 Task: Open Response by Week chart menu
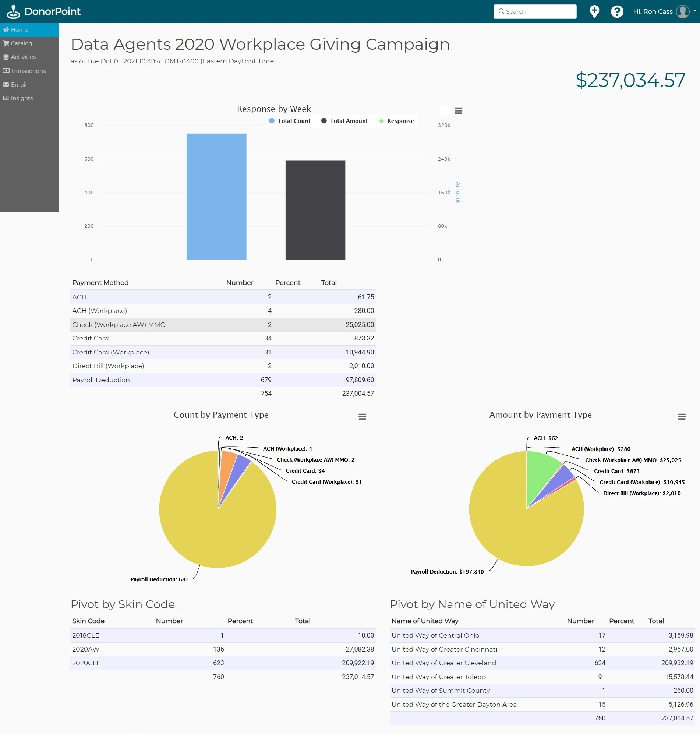(458, 111)
